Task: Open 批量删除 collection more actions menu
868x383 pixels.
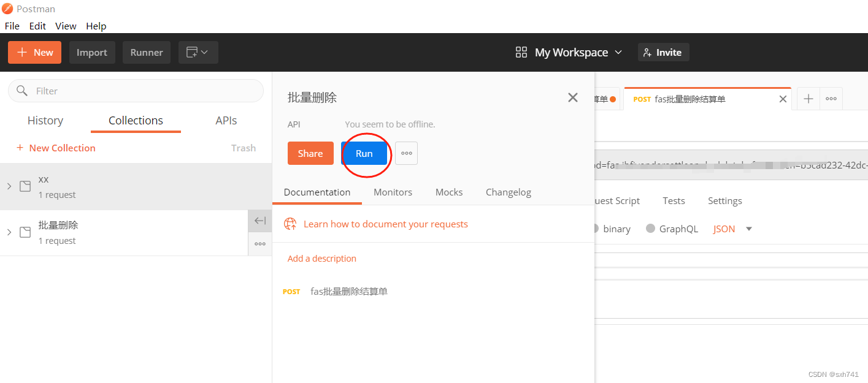Action: click(260, 244)
